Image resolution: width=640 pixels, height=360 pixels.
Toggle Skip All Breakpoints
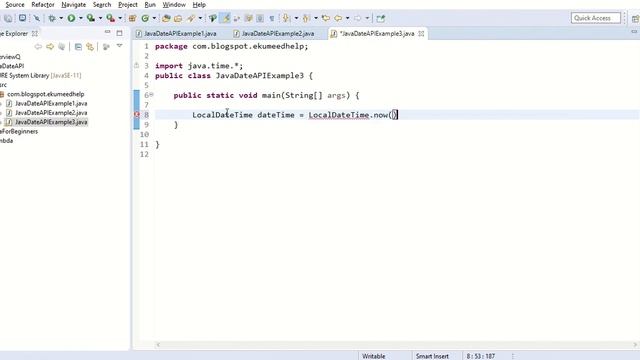pyautogui.click(x=36, y=18)
